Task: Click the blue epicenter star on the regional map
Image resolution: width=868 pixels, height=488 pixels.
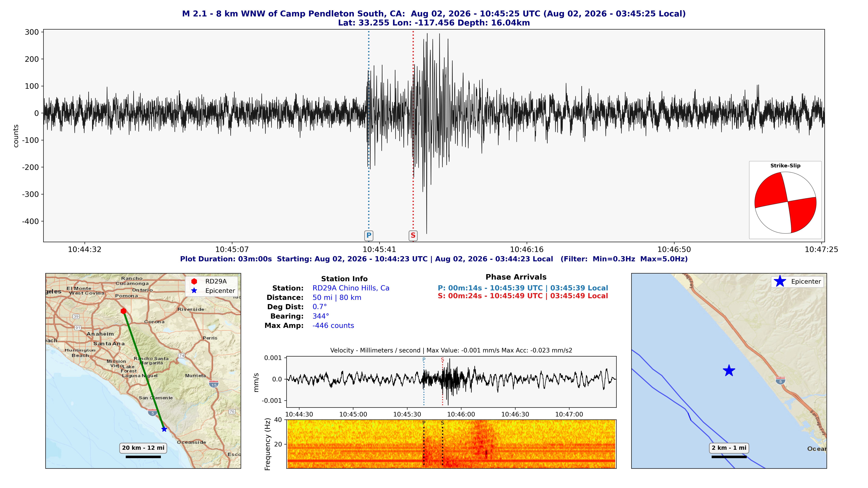Action: coord(164,429)
